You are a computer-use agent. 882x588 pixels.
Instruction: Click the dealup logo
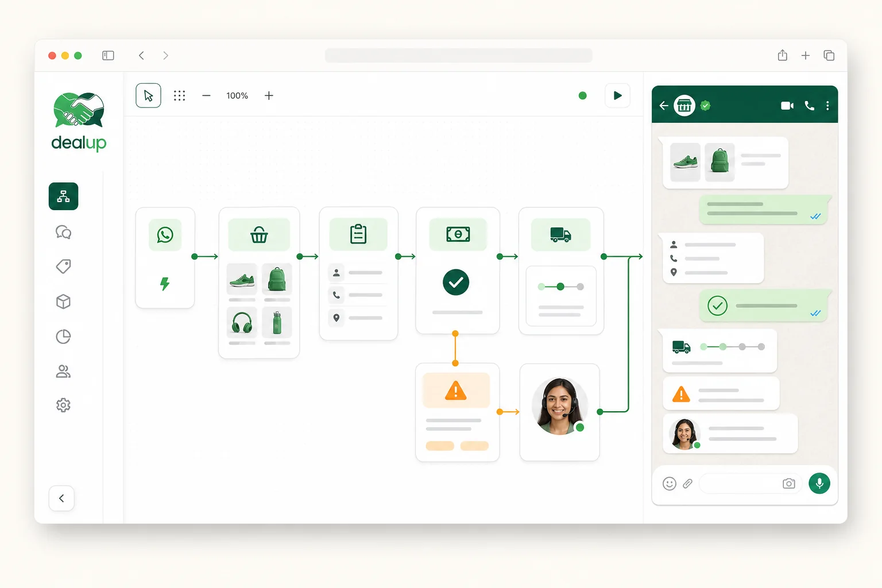tap(79, 121)
